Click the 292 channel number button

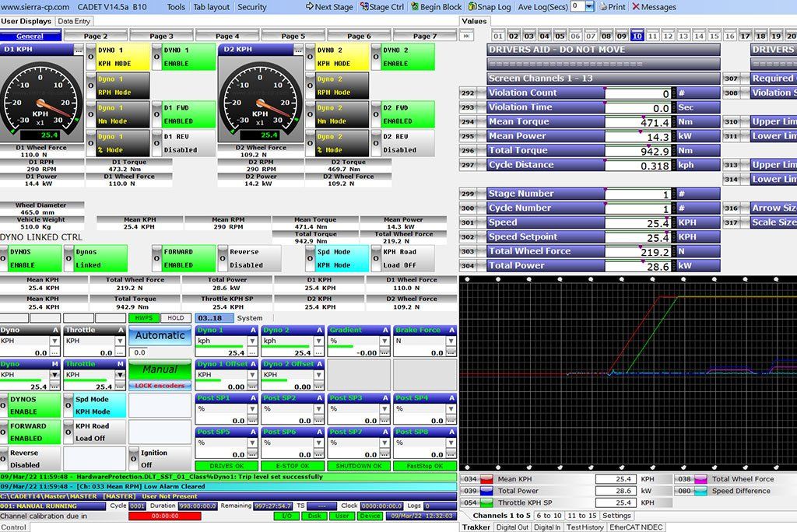coord(468,93)
